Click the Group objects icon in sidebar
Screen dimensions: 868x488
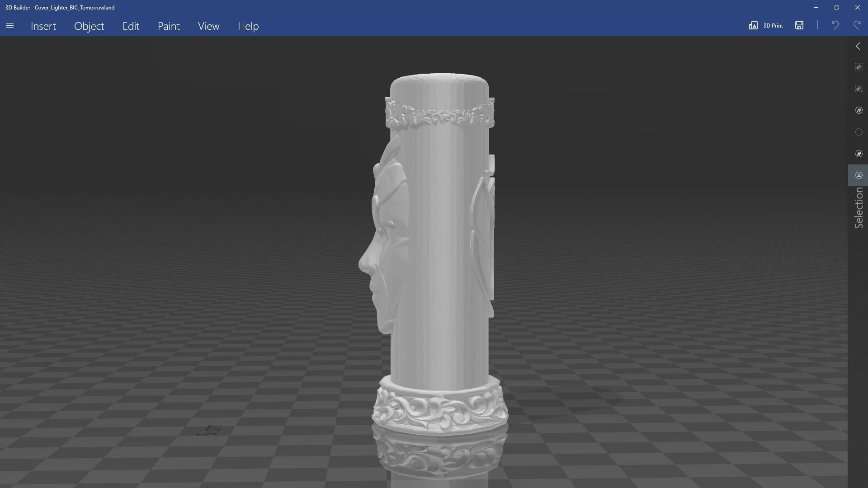coord(859,67)
